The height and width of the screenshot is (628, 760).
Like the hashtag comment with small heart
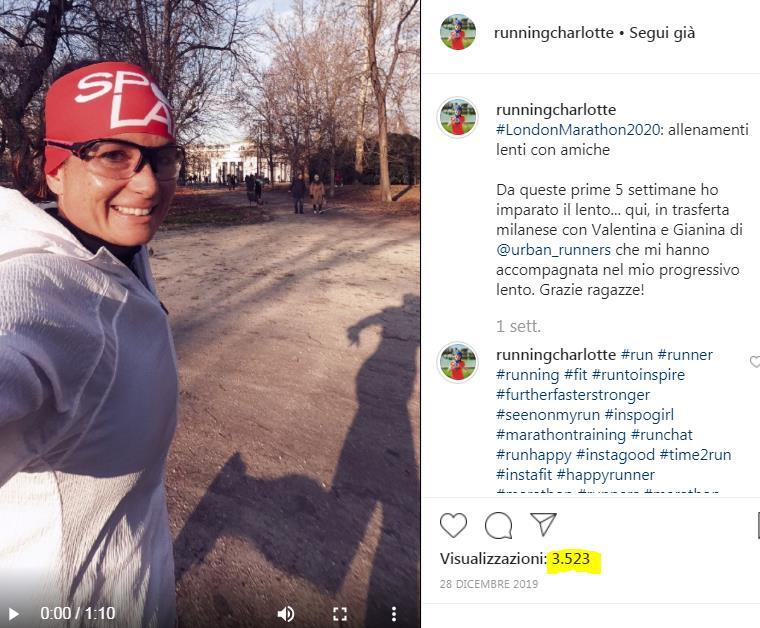(x=755, y=361)
